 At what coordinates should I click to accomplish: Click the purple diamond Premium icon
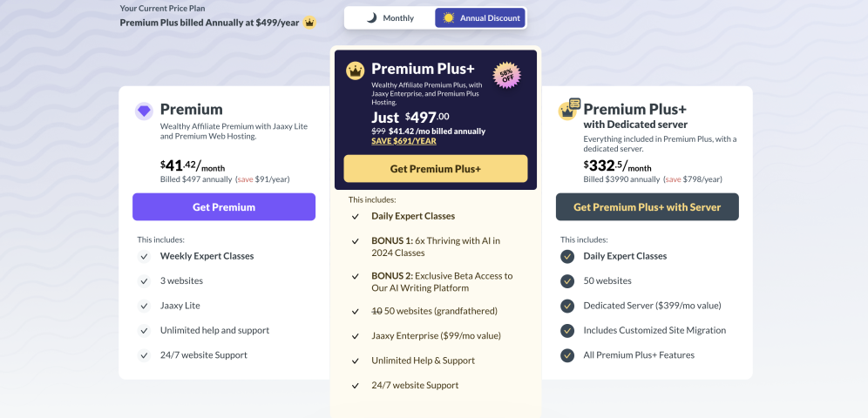pos(144,111)
